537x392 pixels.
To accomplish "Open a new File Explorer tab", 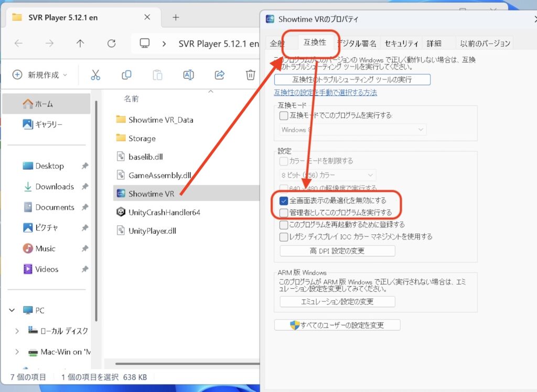I will coord(176,17).
